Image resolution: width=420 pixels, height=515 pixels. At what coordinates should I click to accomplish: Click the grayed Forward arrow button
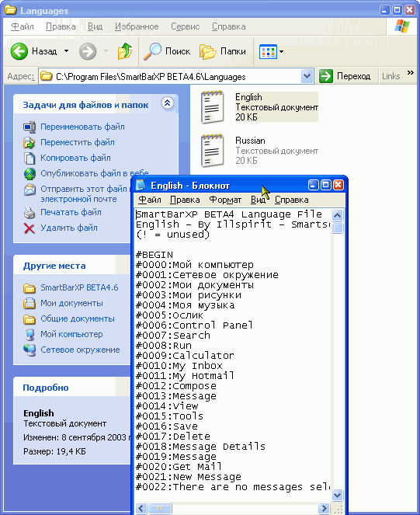(88, 51)
